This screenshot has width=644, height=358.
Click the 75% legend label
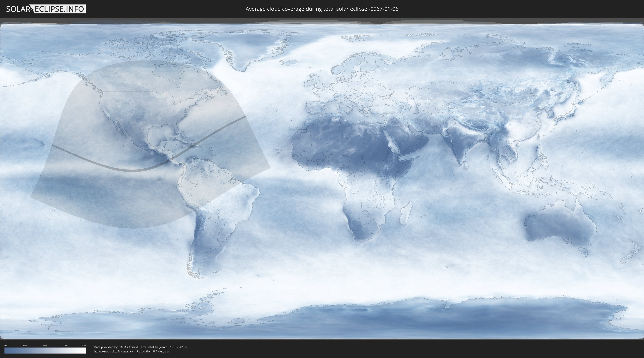click(65, 345)
